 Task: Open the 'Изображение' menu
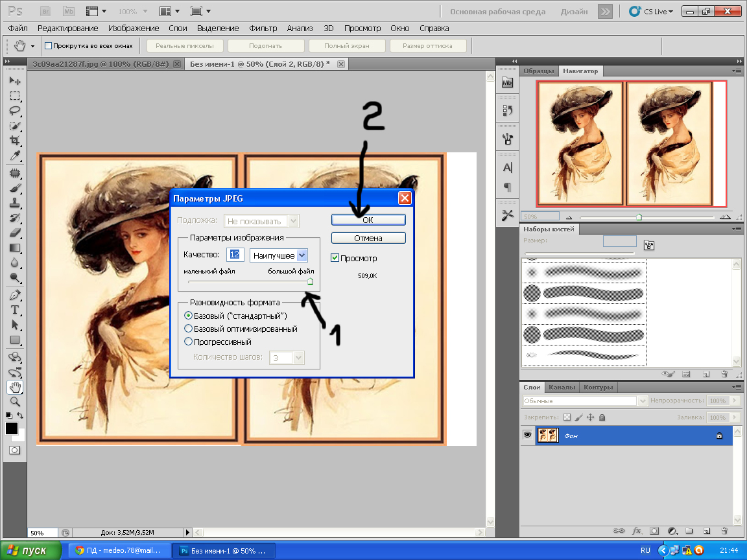pos(134,28)
